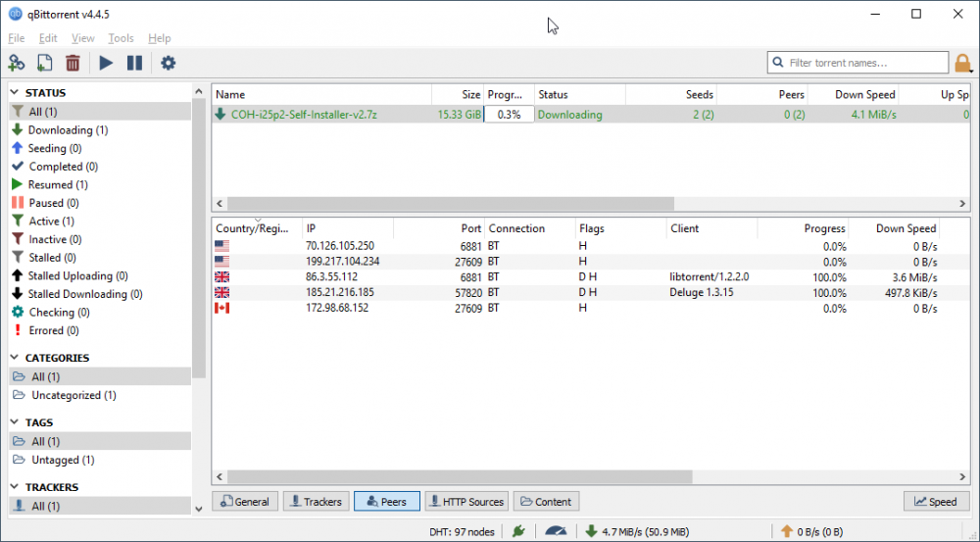Screen dimensions: 980x542
Task: Toggle alternative speed limits speedometer icon
Action: pyautogui.click(x=556, y=530)
